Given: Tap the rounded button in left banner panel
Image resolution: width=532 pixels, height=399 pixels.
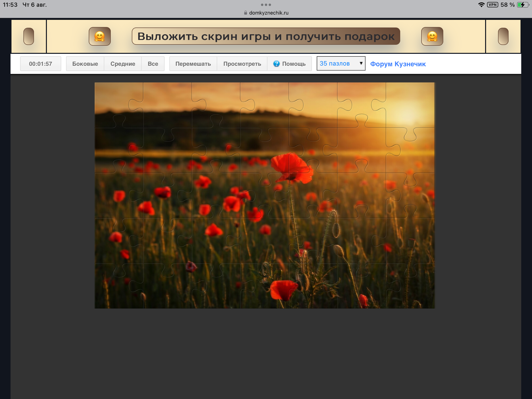Looking at the screenshot, I should pyautogui.click(x=29, y=36).
